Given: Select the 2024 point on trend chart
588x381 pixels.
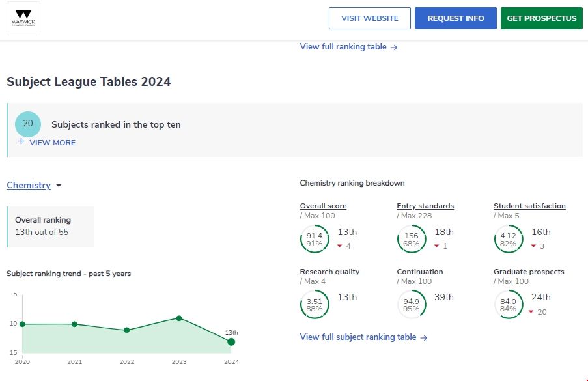Looking at the screenshot, I should [231, 342].
